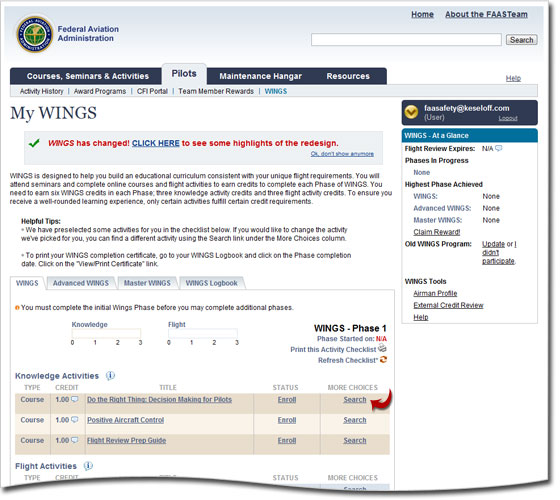Click the Flight credits progress bar
Image resolution: width=560 pixels, height=500 pixels.
point(202,334)
